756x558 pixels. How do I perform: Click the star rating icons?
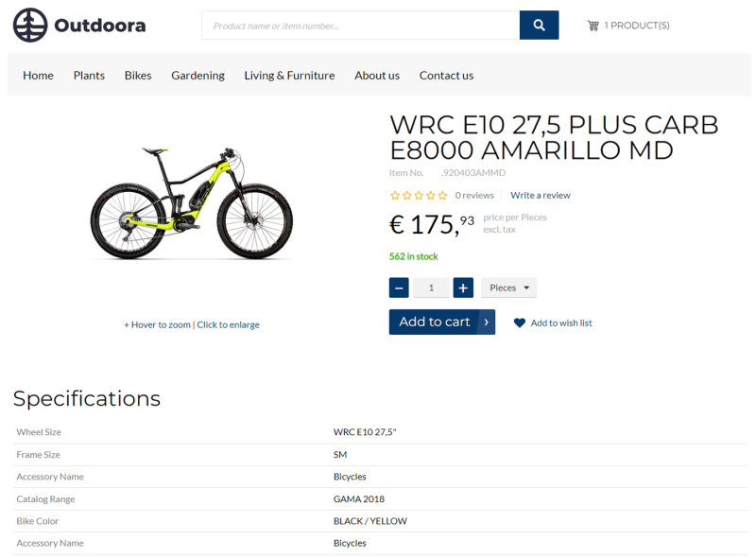coord(419,195)
